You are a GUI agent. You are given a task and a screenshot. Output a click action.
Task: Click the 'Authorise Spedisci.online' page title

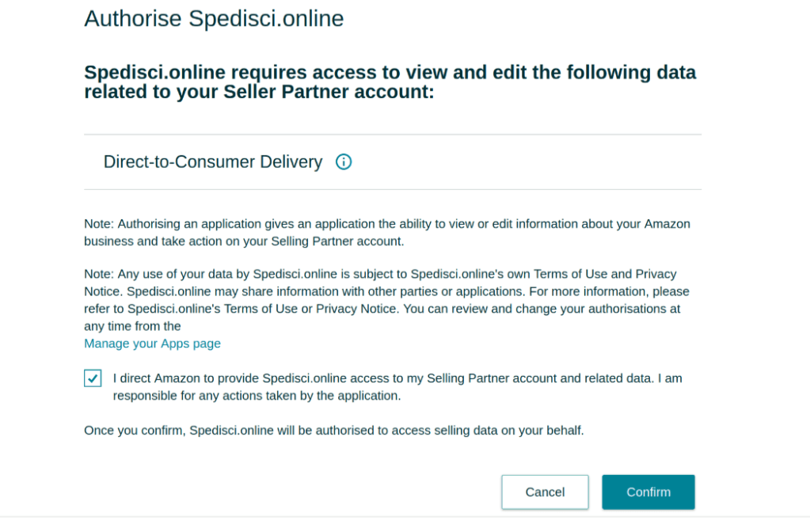(x=214, y=18)
